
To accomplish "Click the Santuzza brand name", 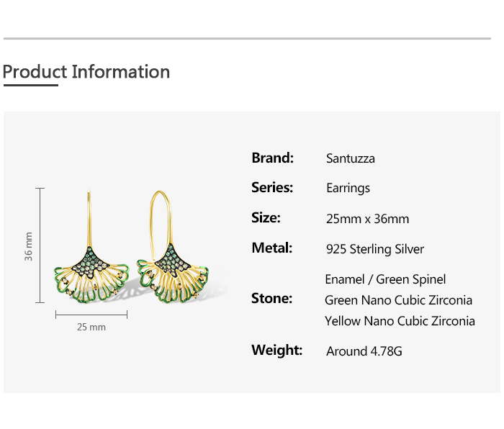I will click(x=350, y=158).
